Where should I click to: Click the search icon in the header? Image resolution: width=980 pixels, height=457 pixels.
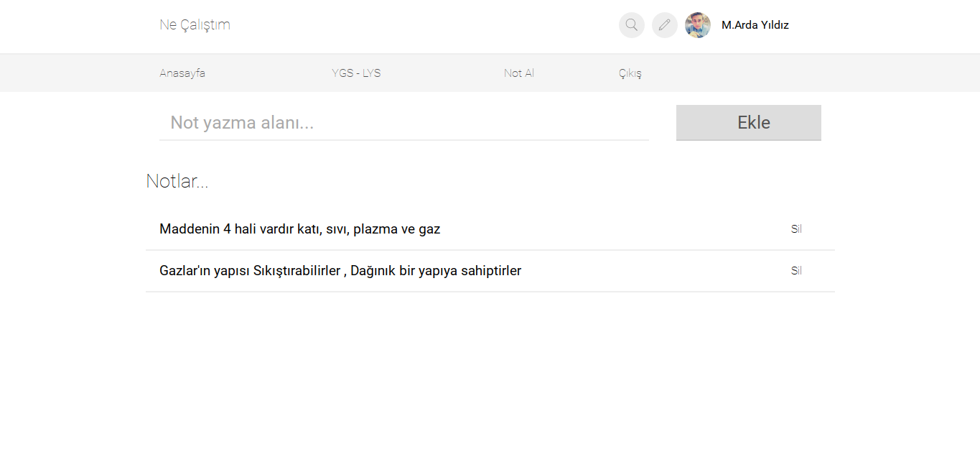pyautogui.click(x=631, y=24)
